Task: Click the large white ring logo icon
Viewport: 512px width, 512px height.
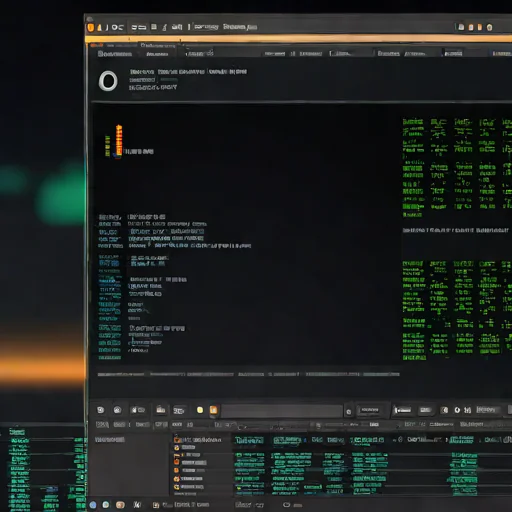Action: [108, 81]
